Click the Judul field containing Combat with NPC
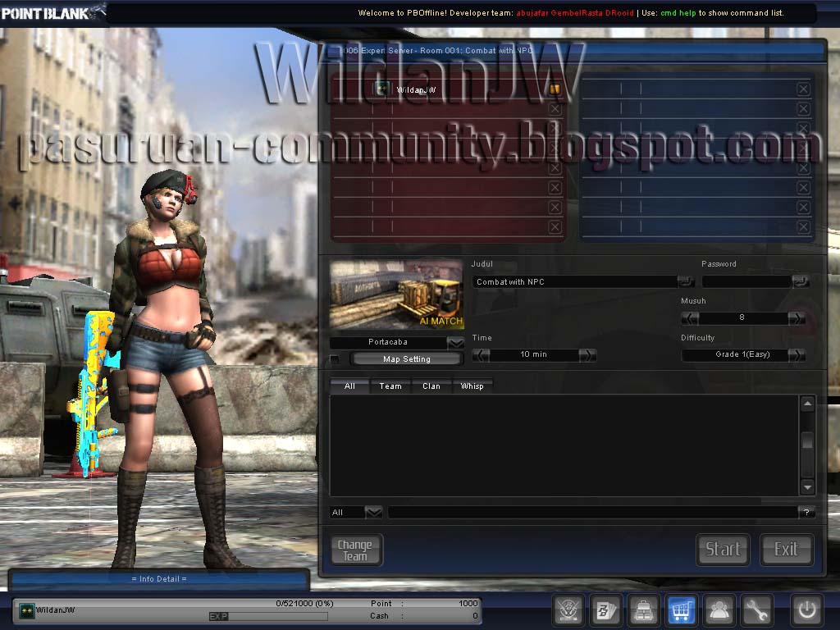Screen dimensions: 840x630 coord(574,282)
